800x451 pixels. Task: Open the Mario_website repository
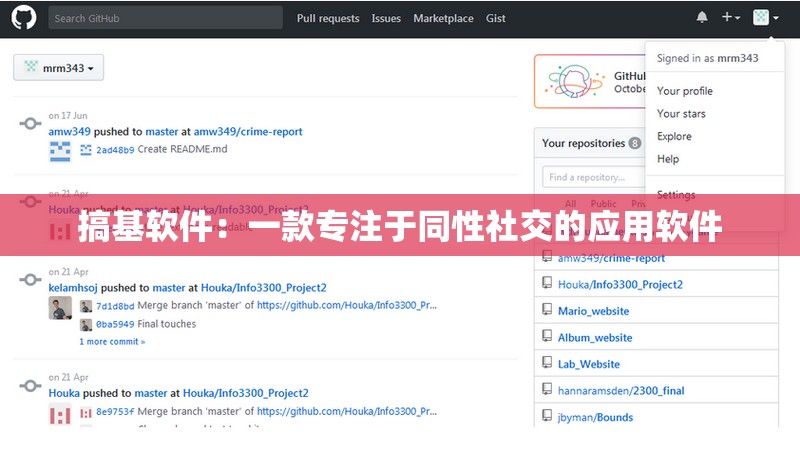[x=593, y=311]
